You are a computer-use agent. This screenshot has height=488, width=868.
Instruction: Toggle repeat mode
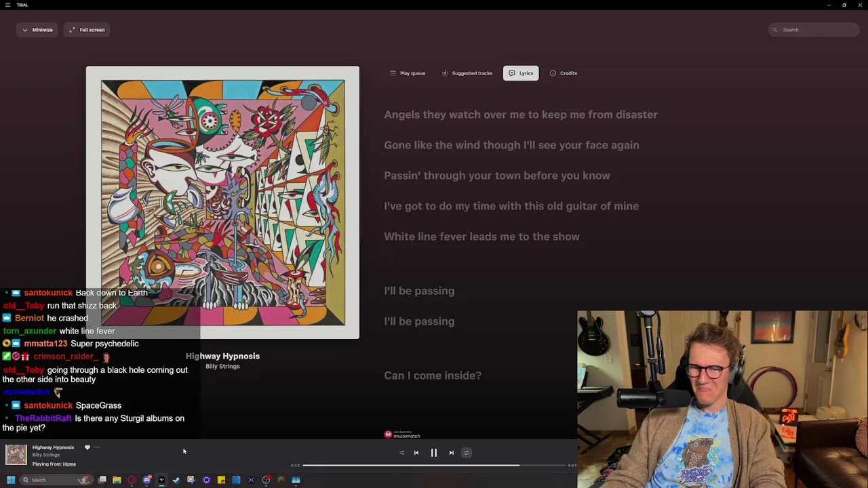(467, 453)
